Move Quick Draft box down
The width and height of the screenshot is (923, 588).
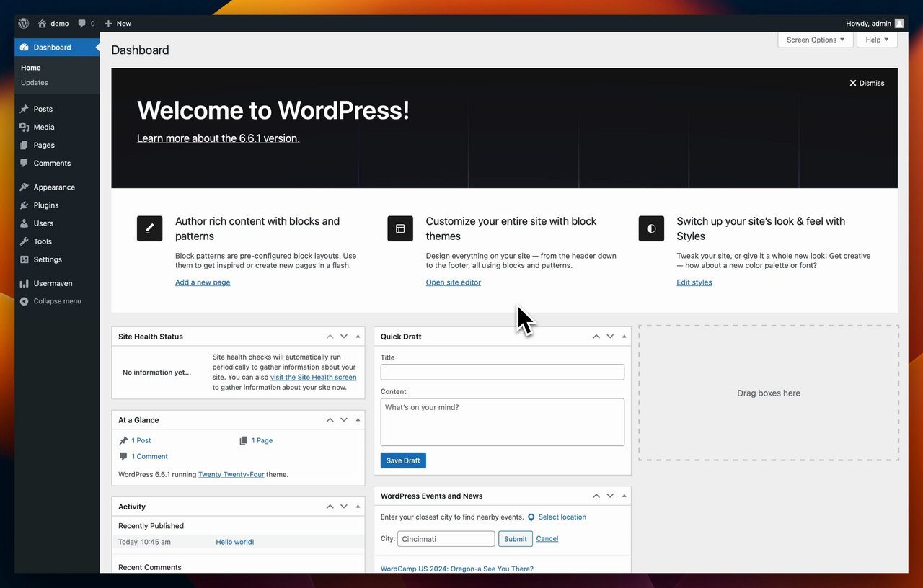[610, 337]
